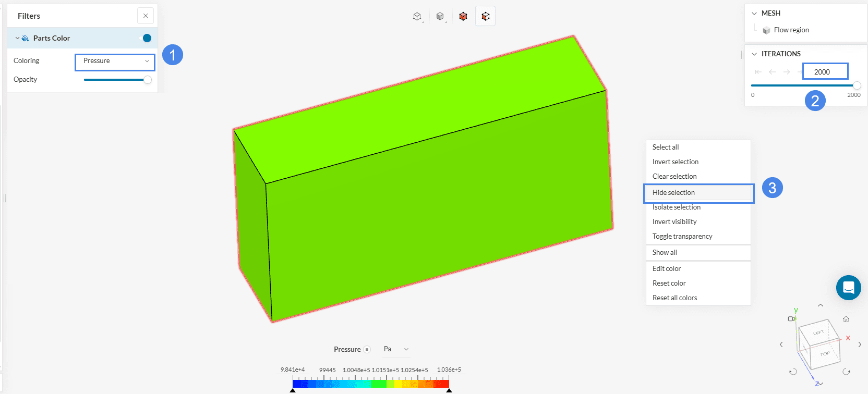Click the wireframe cube render mode icon
This screenshot has width=868, height=394.
click(417, 17)
